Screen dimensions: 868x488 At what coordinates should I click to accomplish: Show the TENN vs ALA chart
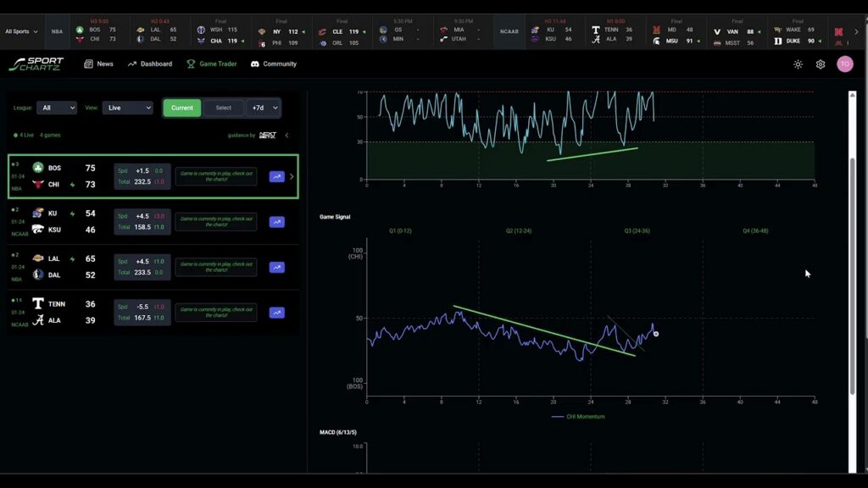(276, 313)
